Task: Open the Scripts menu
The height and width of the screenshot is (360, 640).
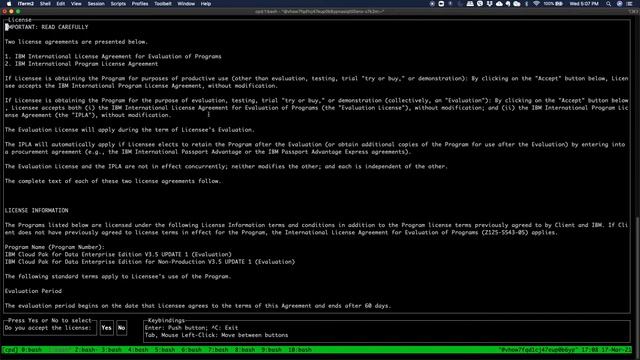Action: coord(118,4)
